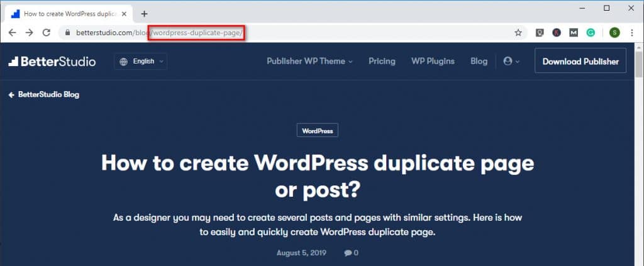Open the user account dropdown

tap(511, 61)
